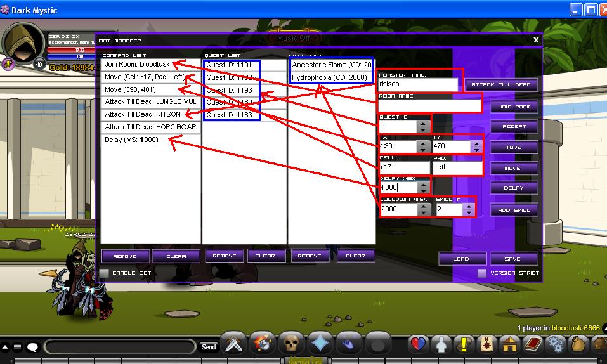
Task: Select 'Hydrophobia (CD: 2000)' skill entry
Action: click(331, 77)
